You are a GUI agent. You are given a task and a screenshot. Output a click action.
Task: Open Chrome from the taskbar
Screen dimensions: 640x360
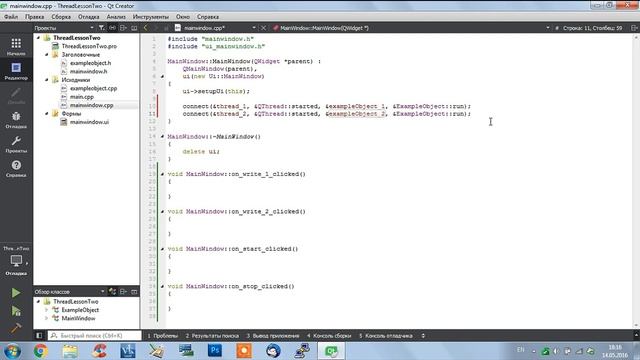[40, 351]
